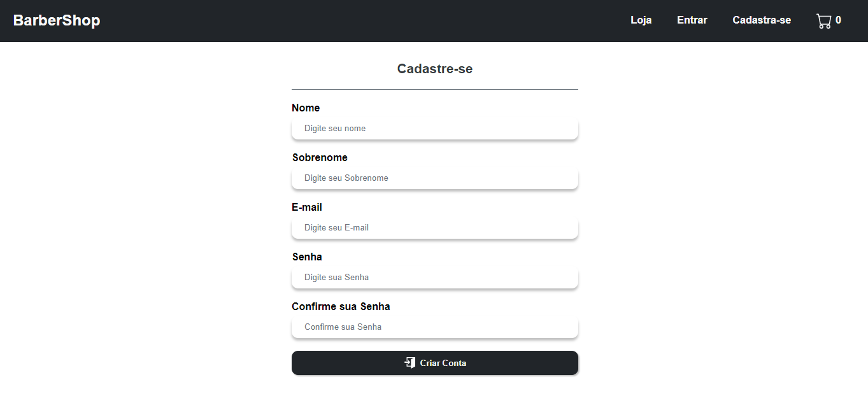Select the BarberShop logo
868x396 pixels.
pos(56,20)
